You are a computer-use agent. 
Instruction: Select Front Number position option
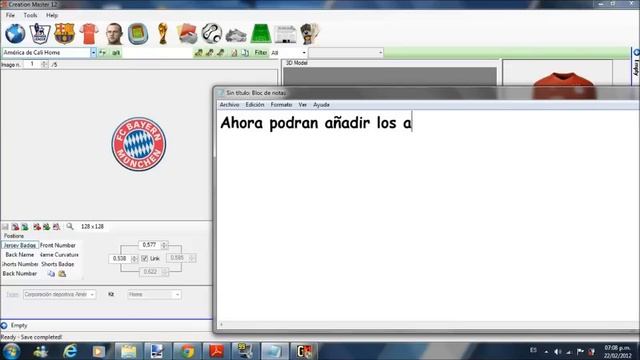click(58, 245)
